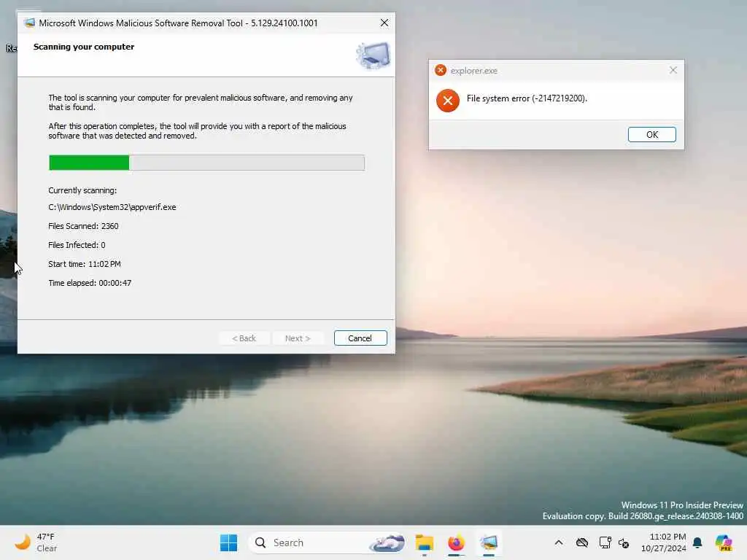Click the Removal Tool title bar icon
747x560 pixels.
(x=29, y=23)
